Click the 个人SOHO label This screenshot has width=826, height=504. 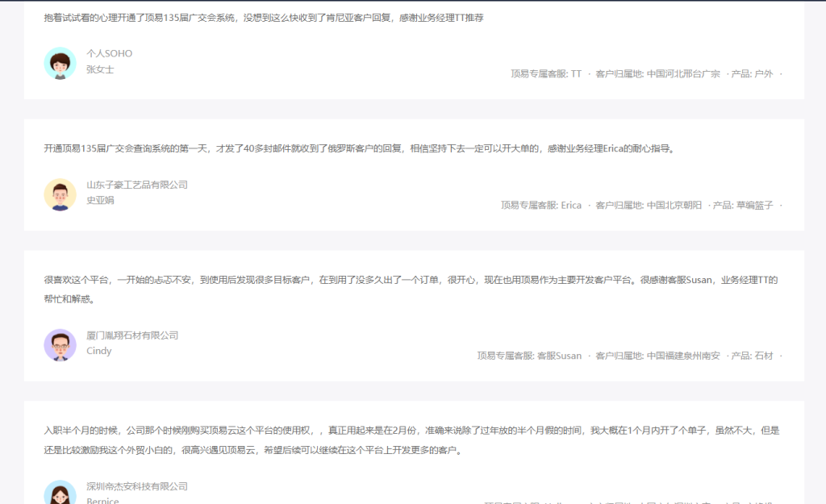click(109, 53)
